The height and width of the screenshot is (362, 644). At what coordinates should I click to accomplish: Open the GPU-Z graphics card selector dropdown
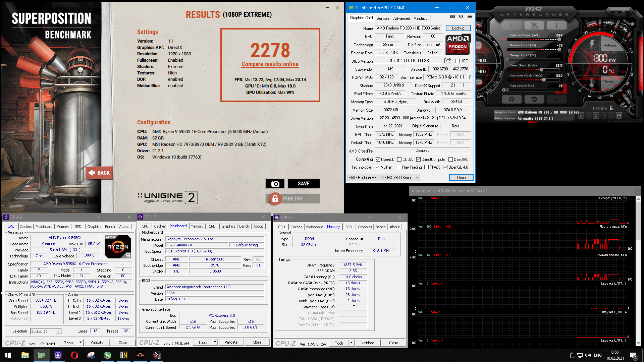[384, 178]
